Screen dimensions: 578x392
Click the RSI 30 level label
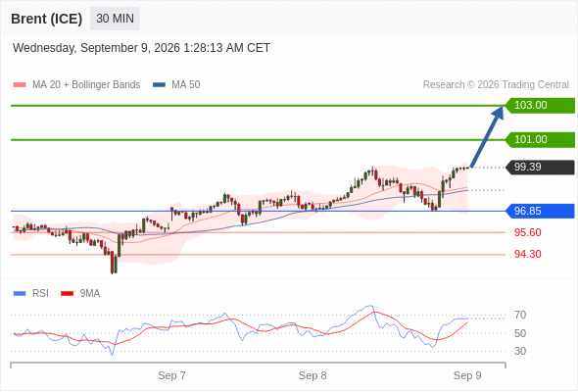[x=520, y=351]
